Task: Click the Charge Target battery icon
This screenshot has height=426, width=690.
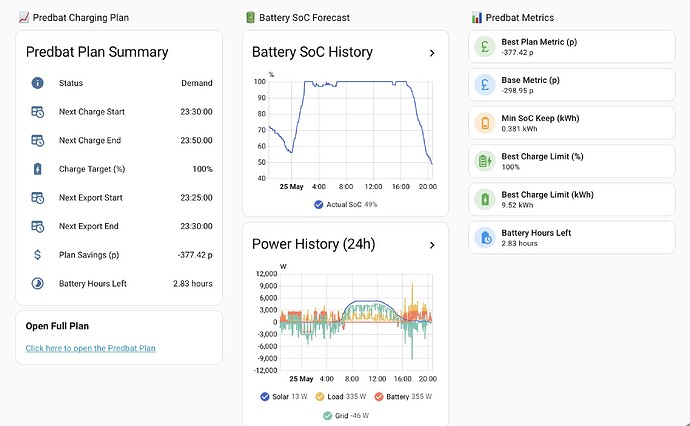Action: (37, 169)
